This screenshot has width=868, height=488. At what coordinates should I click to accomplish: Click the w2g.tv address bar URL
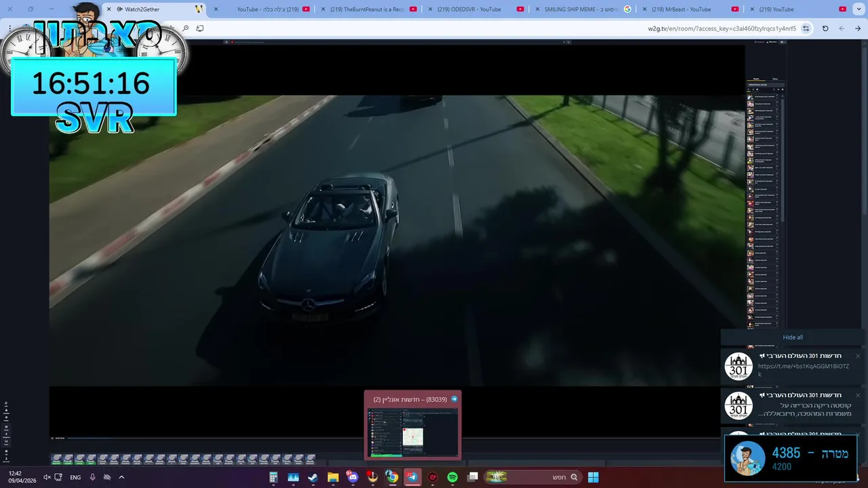pos(722,28)
